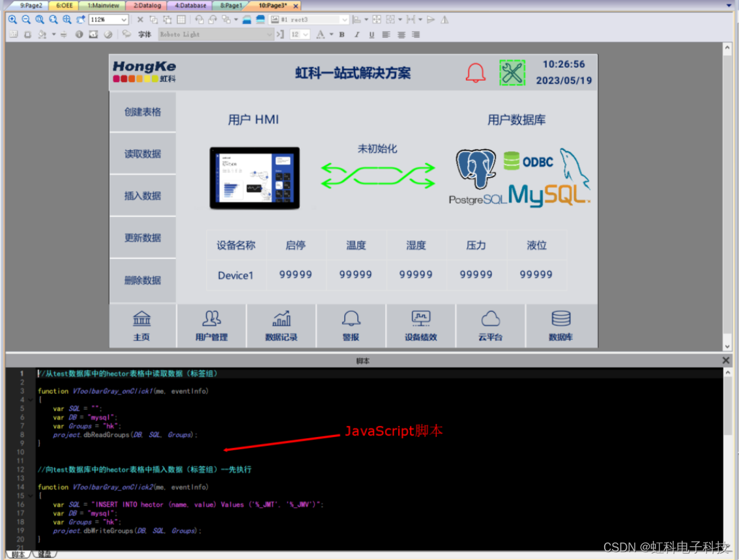Toggle underline formatting
Viewport: 739px width, 560px height.
[x=371, y=34]
